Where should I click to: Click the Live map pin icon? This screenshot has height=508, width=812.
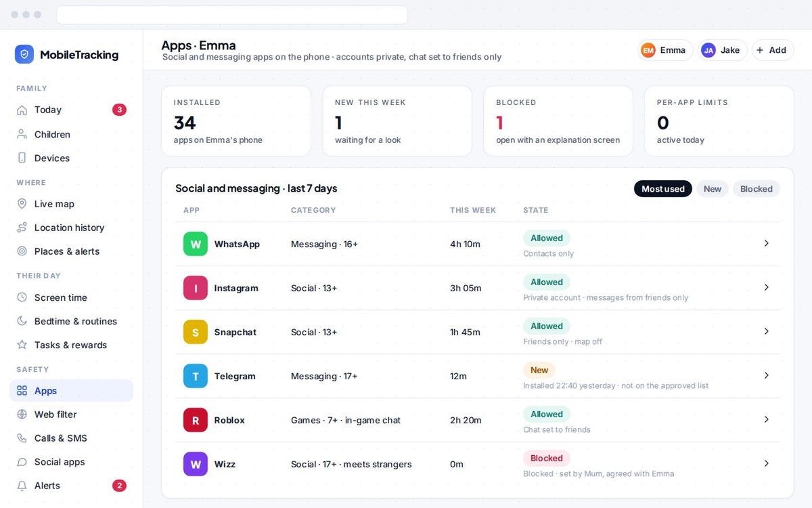pos(22,204)
